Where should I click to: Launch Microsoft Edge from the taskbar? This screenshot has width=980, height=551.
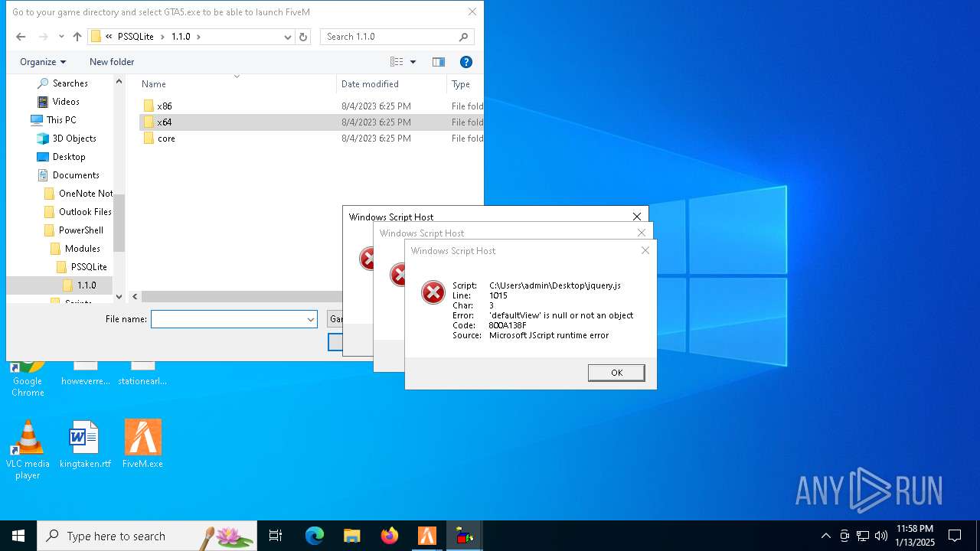click(x=315, y=536)
